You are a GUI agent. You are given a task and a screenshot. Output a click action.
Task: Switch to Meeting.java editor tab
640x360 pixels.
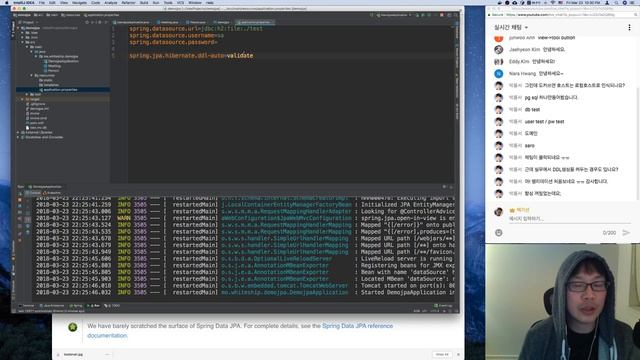tap(168, 22)
